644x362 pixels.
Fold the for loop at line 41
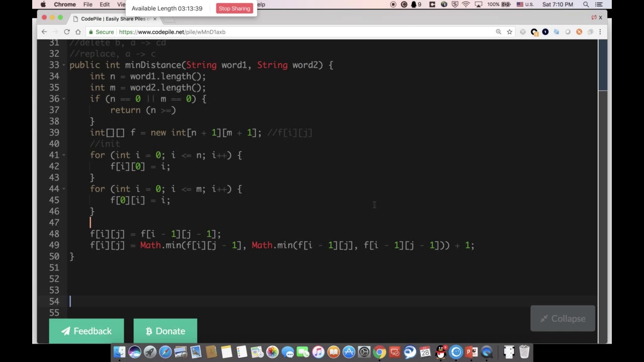pos(64,155)
